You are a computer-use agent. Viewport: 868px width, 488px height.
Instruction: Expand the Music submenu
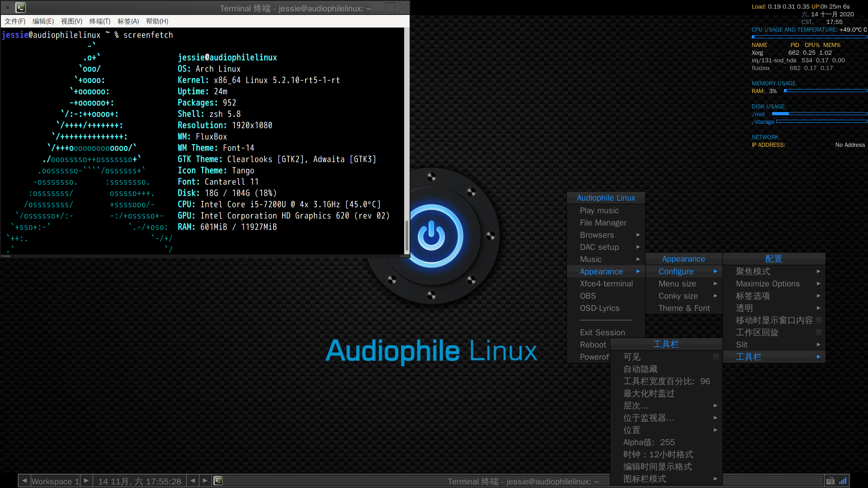coord(606,259)
